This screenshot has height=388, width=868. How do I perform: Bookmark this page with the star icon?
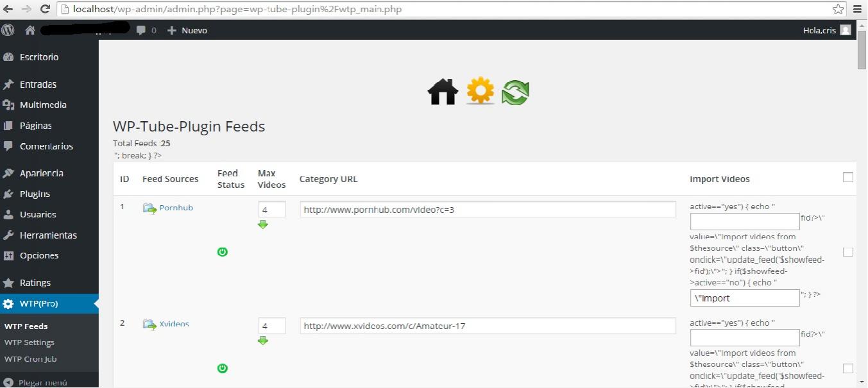click(x=838, y=9)
